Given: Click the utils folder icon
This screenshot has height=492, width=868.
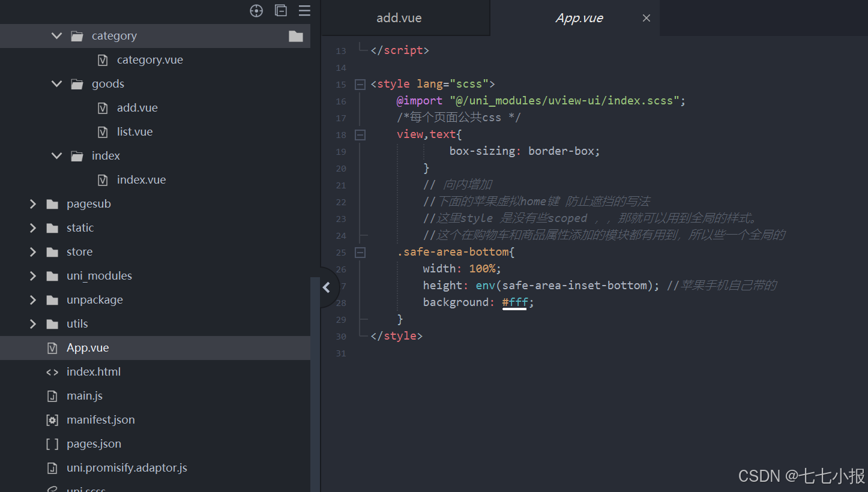Looking at the screenshot, I should pyautogui.click(x=52, y=324).
